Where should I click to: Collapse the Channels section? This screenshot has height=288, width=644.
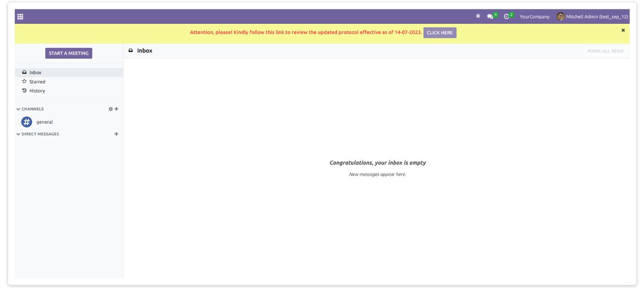30,109
